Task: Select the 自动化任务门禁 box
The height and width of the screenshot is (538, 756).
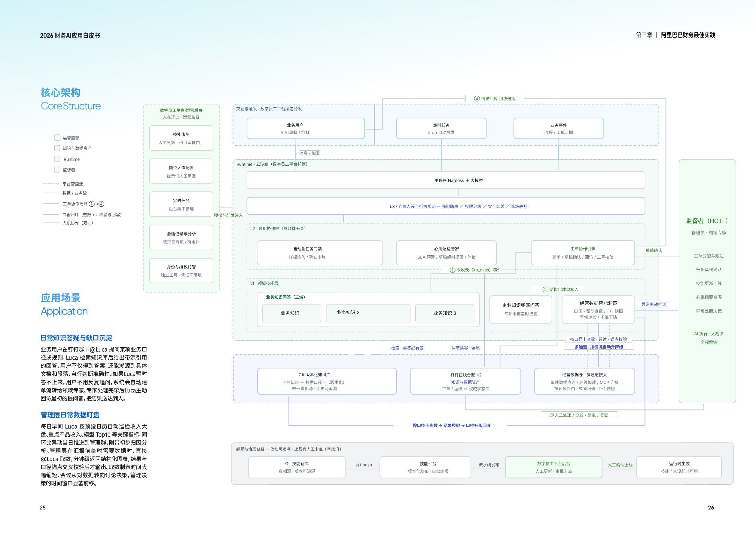Action: point(320,253)
